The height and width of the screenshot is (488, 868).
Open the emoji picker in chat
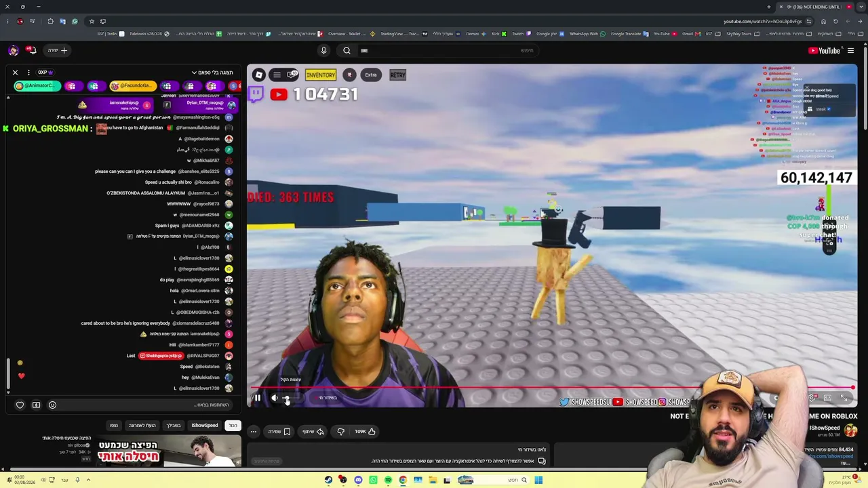coord(52,405)
